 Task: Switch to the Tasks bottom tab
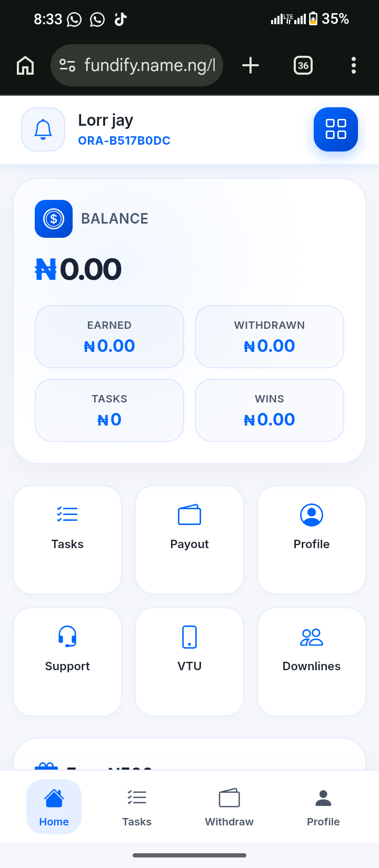(137, 806)
